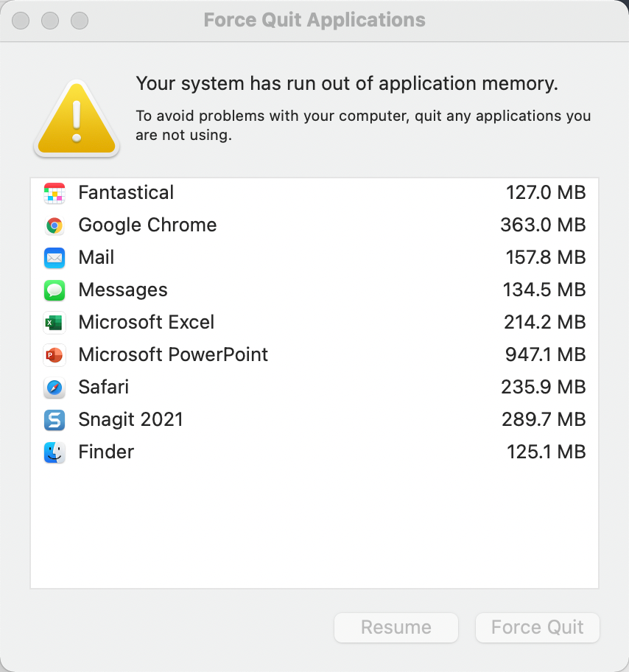Screen dimensions: 629x672
Task: Click the green Messages bubble icon
Action: (x=55, y=290)
